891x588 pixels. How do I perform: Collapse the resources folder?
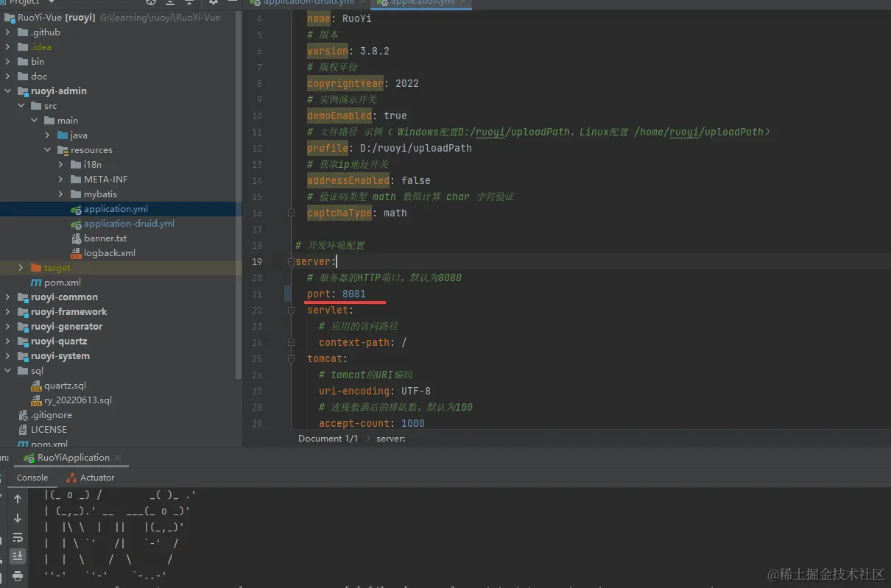click(x=47, y=150)
